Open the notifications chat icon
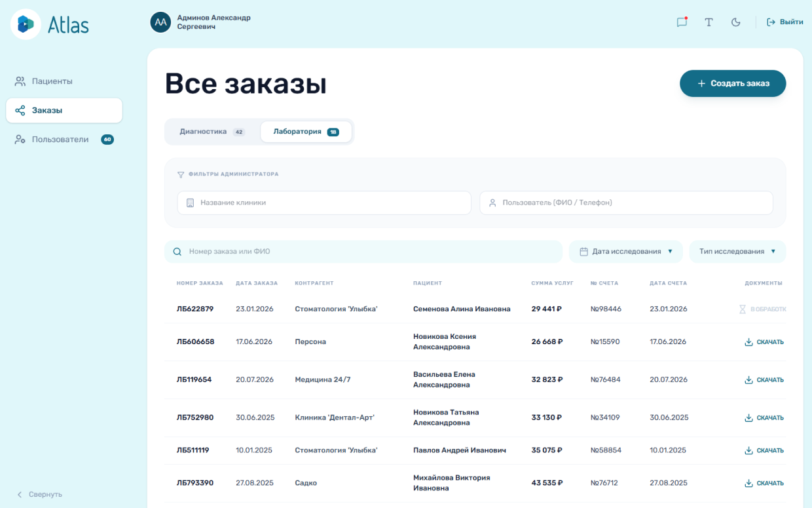Screen dimensions: 812x508 tap(682, 22)
